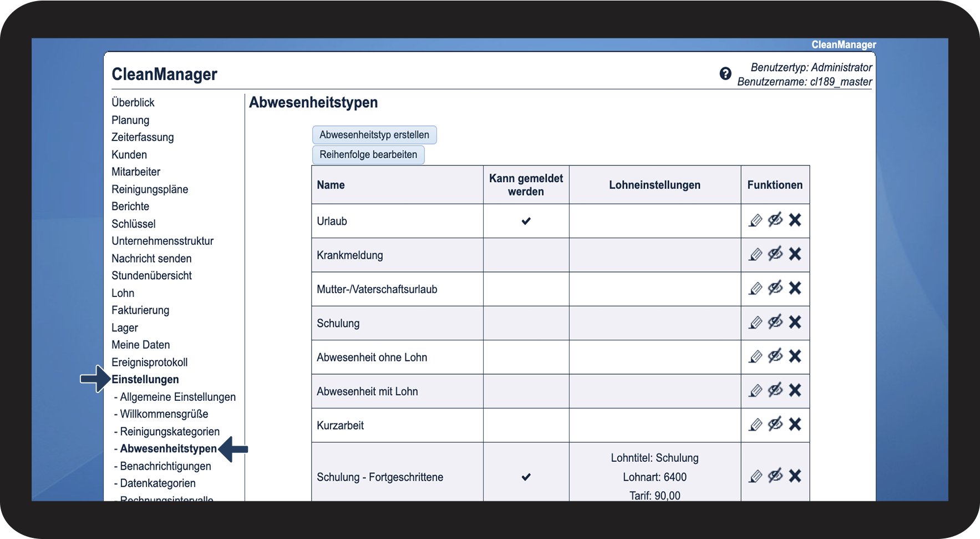Delete the plain Schulung absence type
Screen dimensions: 980x539
[795, 322]
